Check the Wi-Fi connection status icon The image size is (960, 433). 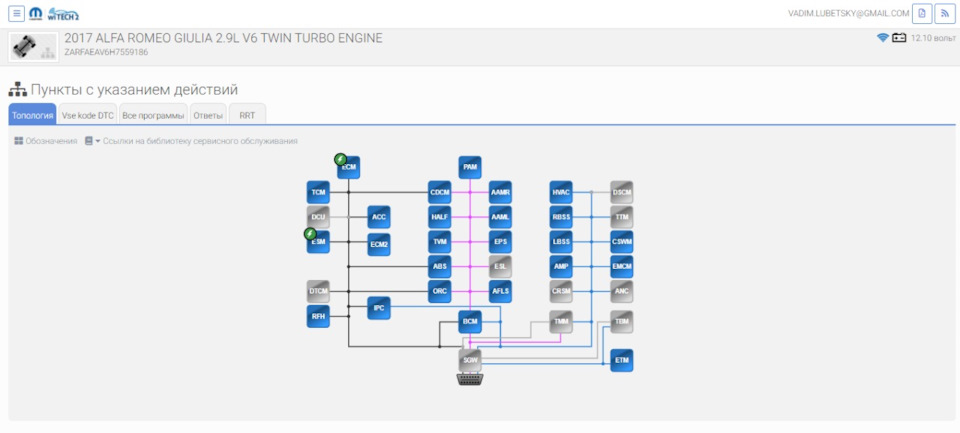[882, 38]
